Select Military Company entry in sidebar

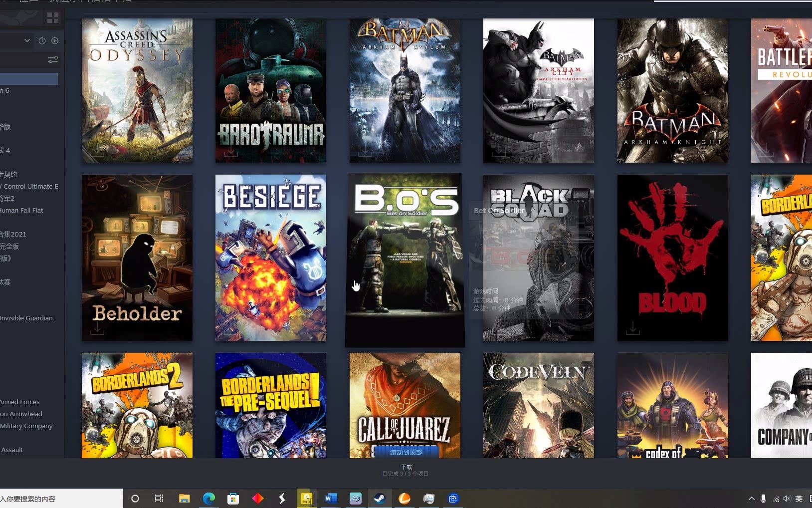coord(26,426)
